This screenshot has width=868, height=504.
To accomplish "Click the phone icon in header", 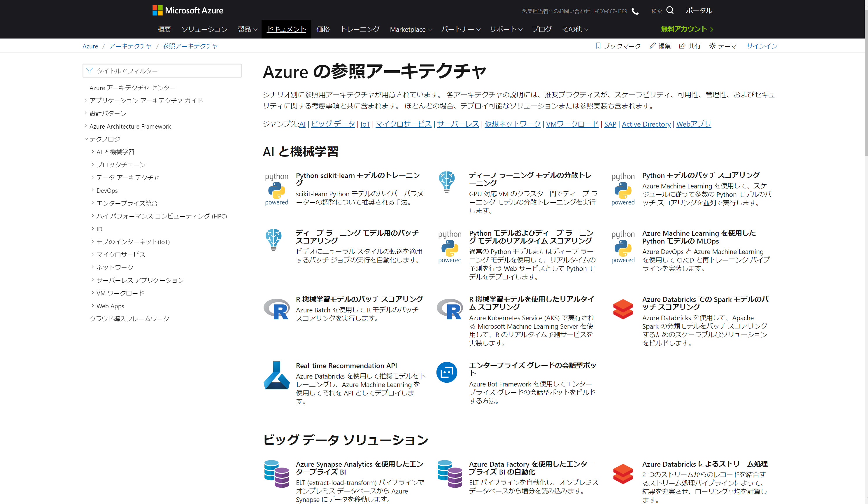I will coord(635,11).
